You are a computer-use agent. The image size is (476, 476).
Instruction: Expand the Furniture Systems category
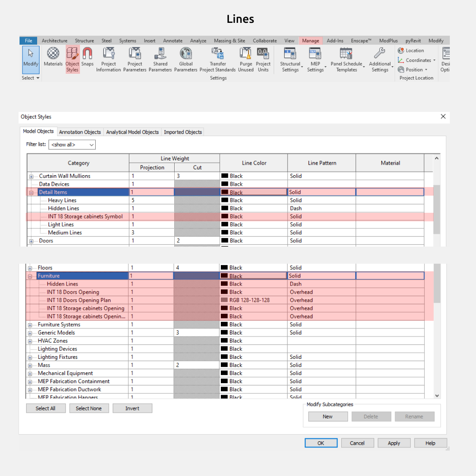30,325
